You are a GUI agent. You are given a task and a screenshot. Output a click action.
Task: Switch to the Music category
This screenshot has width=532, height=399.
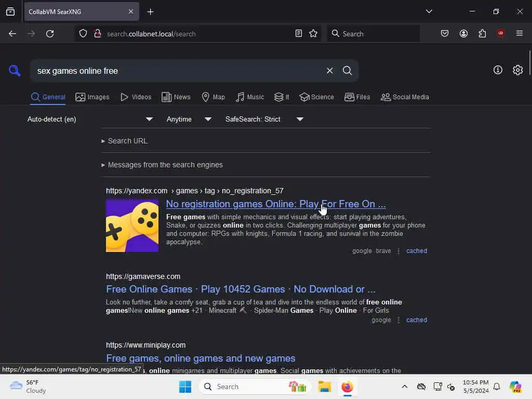pyautogui.click(x=250, y=97)
